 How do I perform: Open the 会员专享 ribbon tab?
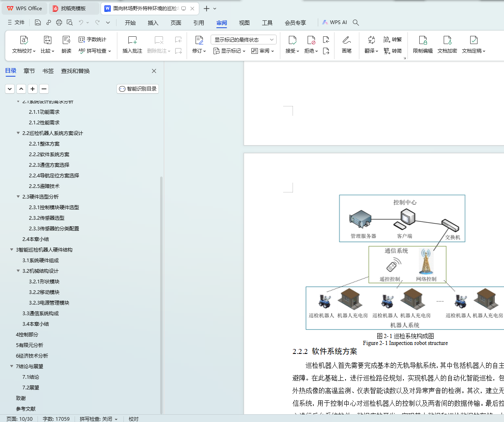point(295,23)
